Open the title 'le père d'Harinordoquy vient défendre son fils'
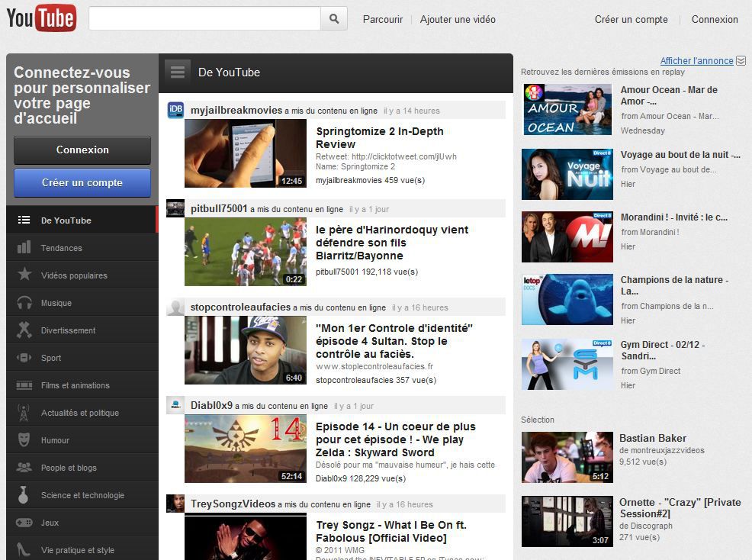 (x=392, y=243)
